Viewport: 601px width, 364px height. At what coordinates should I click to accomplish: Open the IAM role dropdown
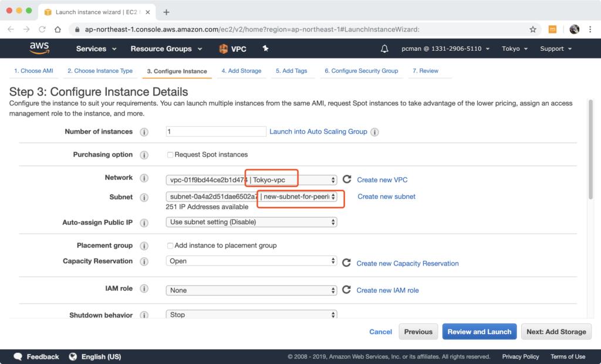[x=251, y=290]
